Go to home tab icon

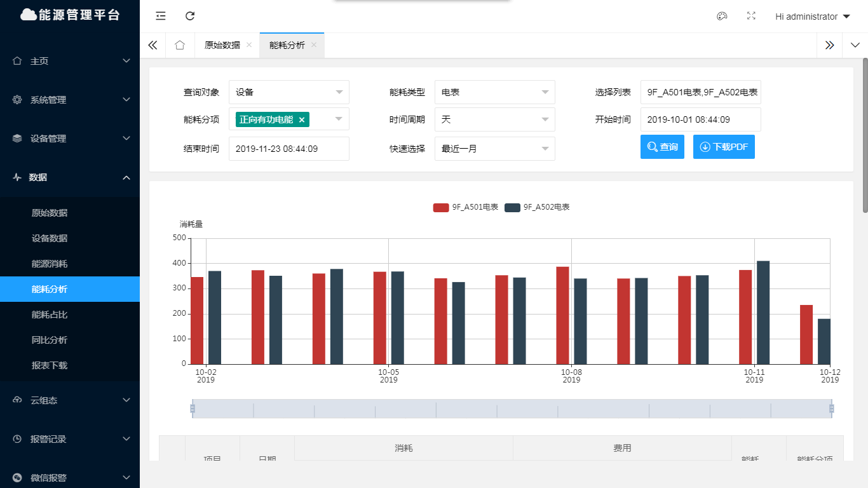[x=180, y=45]
